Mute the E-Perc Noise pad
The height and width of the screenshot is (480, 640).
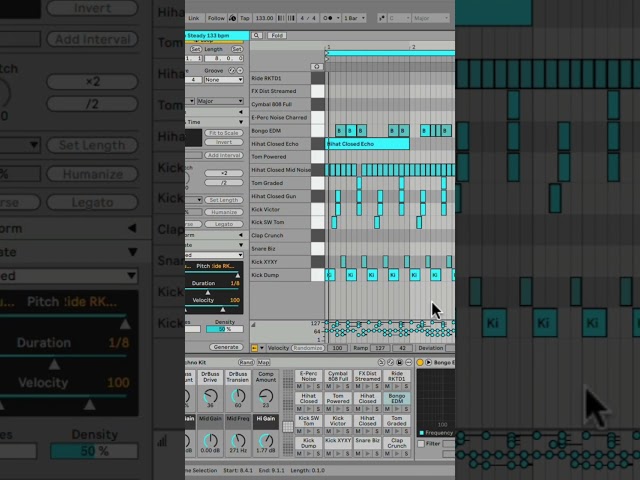point(299,386)
